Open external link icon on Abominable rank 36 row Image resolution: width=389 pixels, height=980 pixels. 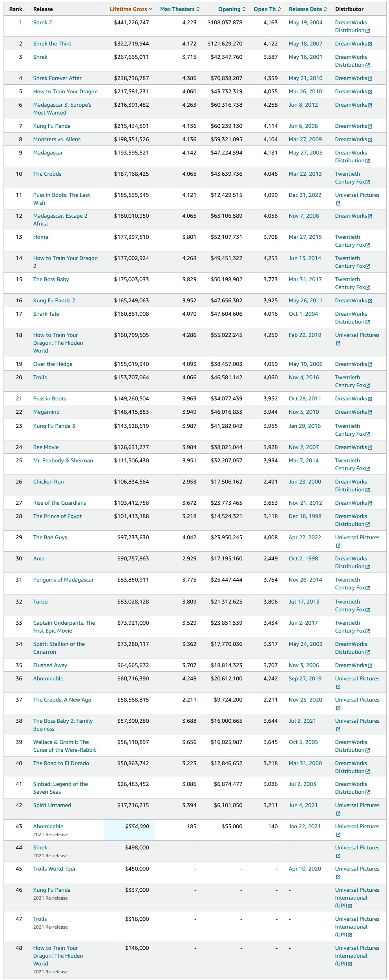click(338, 687)
